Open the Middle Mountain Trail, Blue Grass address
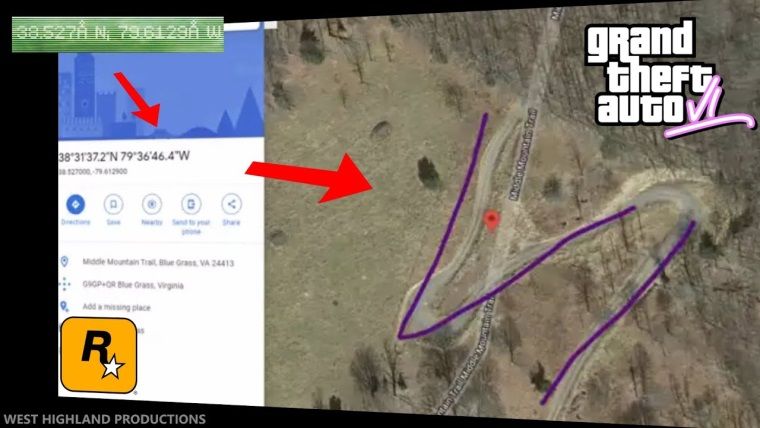760x428 pixels. tap(158, 262)
